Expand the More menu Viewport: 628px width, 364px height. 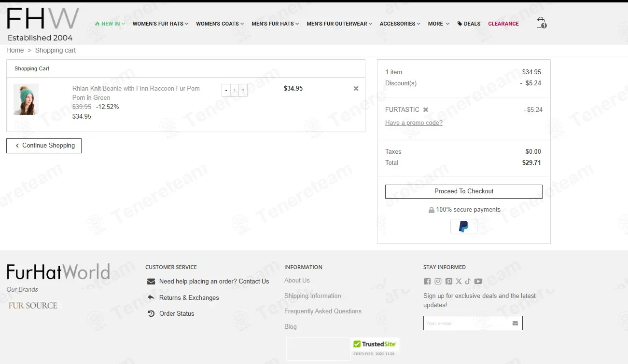(x=438, y=24)
